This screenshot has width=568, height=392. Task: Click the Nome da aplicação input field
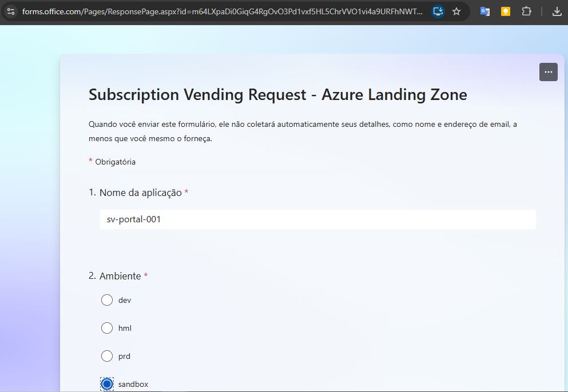(x=317, y=219)
